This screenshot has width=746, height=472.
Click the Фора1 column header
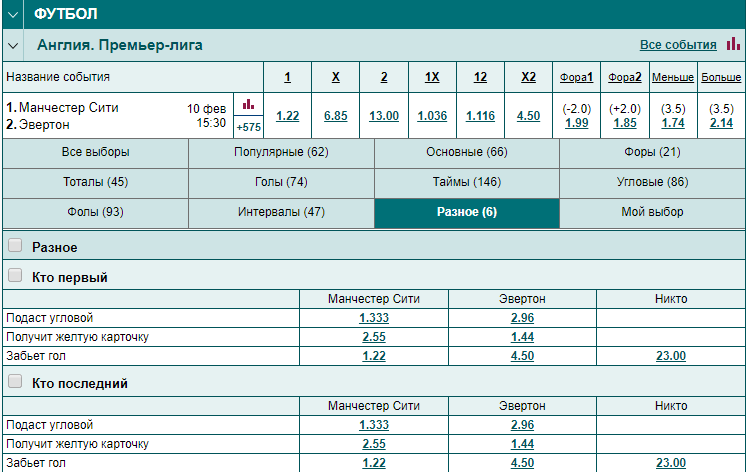(x=577, y=77)
